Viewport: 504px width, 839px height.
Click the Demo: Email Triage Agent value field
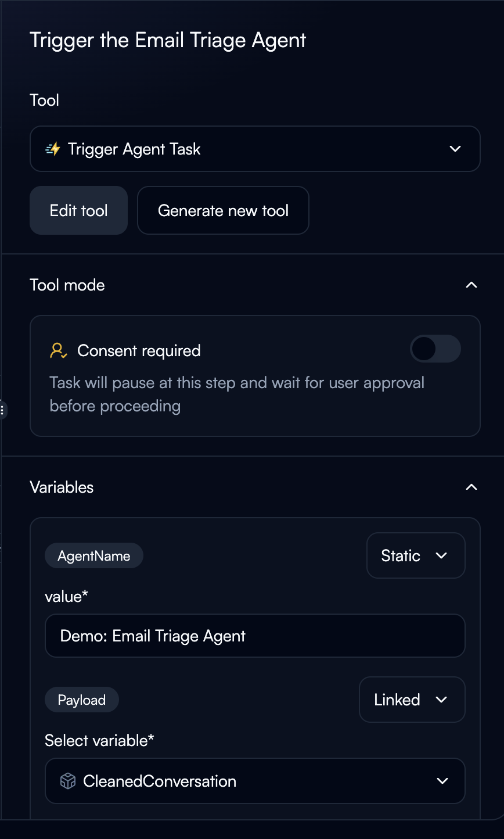255,636
